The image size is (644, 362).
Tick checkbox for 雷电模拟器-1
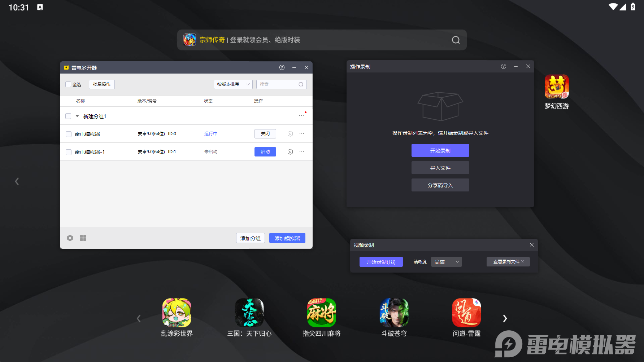[x=69, y=152]
